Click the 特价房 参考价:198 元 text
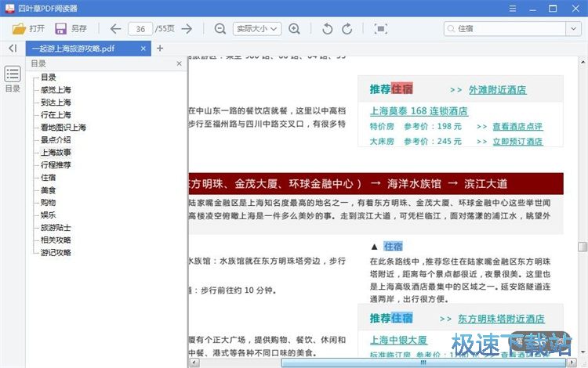The width and height of the screenshot is (588, 368). coord(416,127)
